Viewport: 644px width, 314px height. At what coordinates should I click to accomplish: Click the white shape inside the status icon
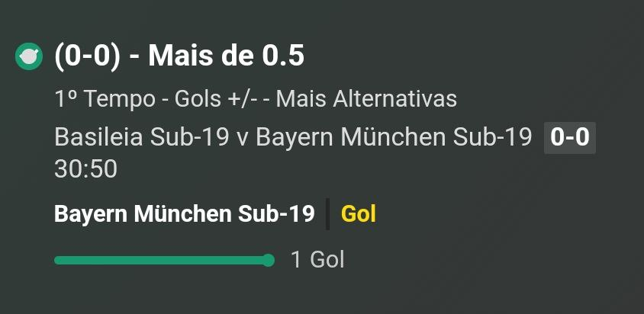tap(29, 56)
